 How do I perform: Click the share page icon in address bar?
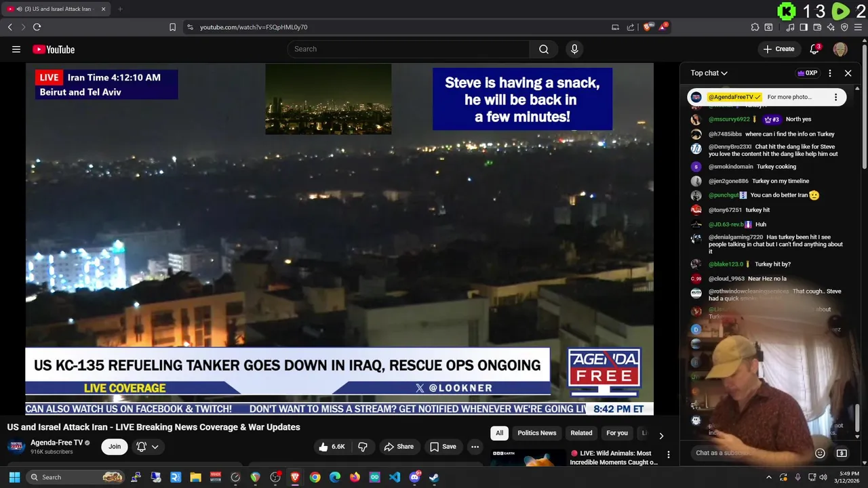pos(631,27)
